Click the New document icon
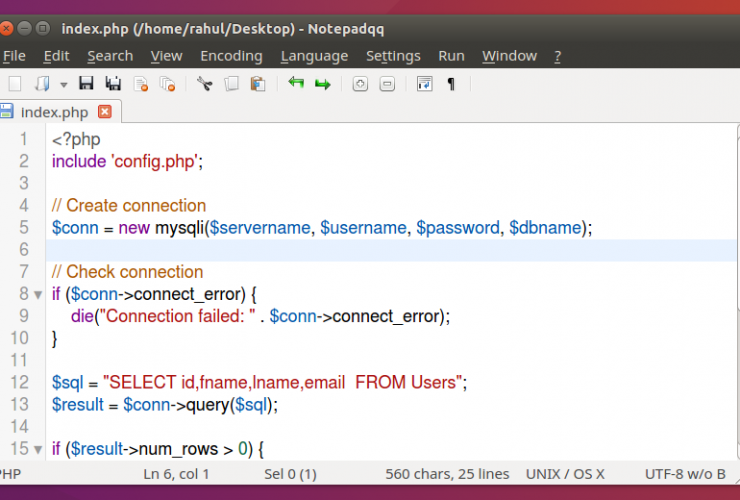This screenshot has height=500, width=740. (x=14, y=84)
